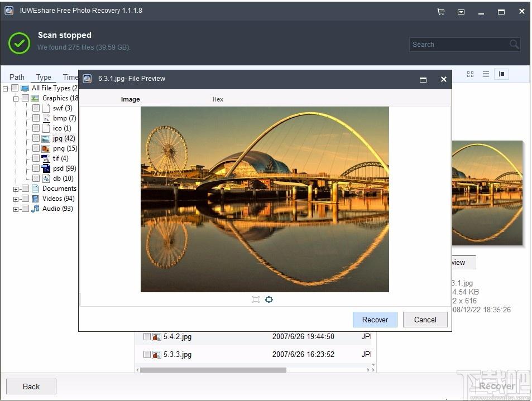This screenshot has height=401, width=532.
Task: Open the Hex tab in preview
Action: [218, 99]
